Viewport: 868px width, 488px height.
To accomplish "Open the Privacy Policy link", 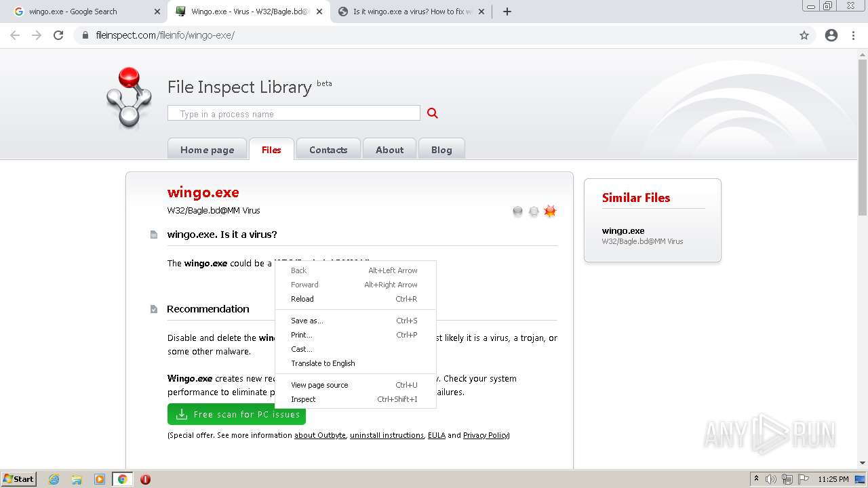I will (x=486, y=435).
